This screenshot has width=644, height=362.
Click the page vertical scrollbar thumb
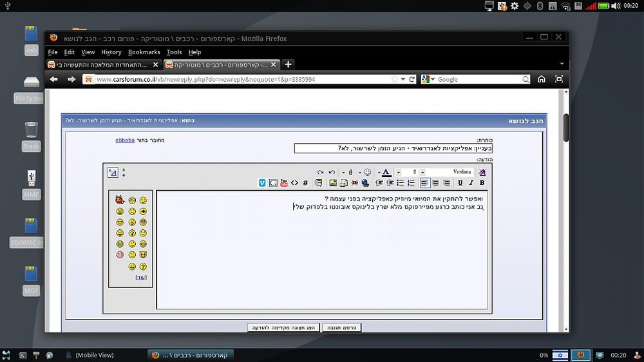[x=566, y=128]
